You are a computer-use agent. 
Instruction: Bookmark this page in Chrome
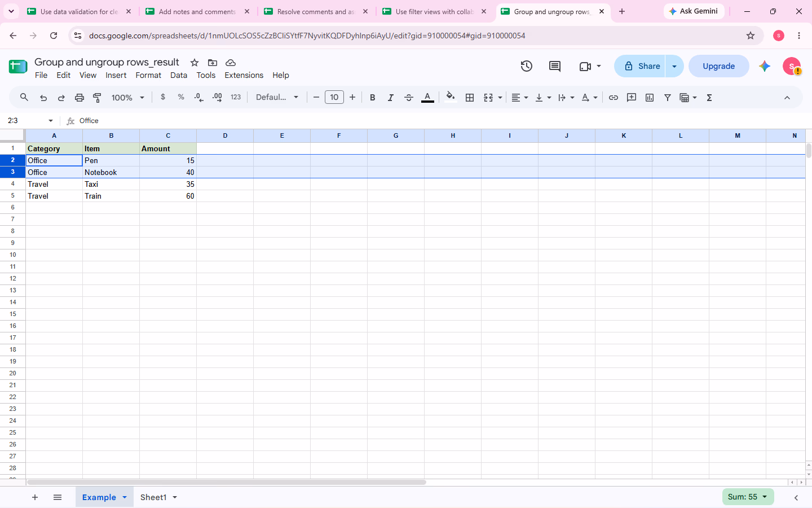(751, 36)
